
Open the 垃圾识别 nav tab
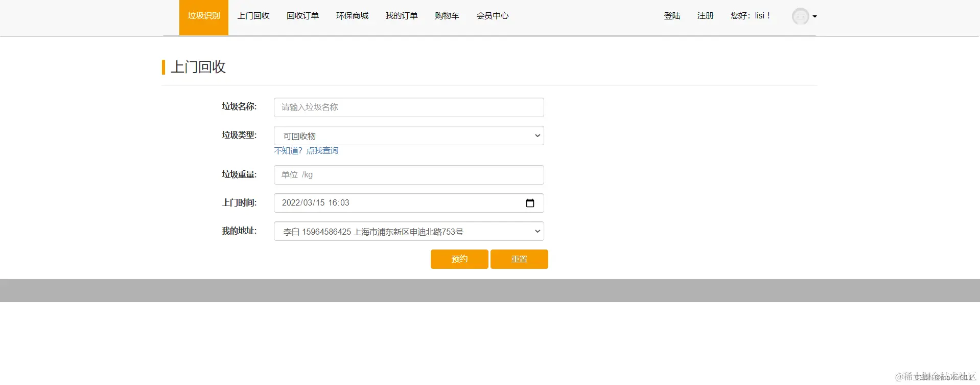tap(203, 17)
